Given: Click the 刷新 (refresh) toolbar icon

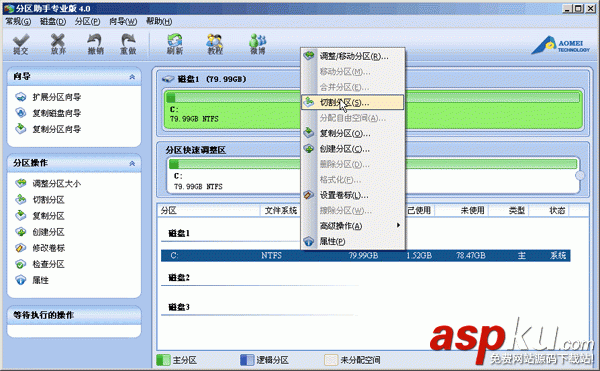Looking at the screenshot, I should click(x=175, y=44).
